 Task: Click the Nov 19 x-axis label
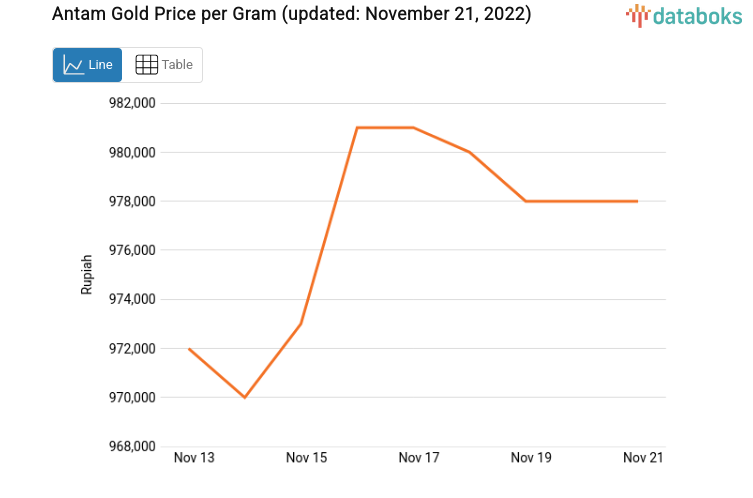[x=531, y=458]
